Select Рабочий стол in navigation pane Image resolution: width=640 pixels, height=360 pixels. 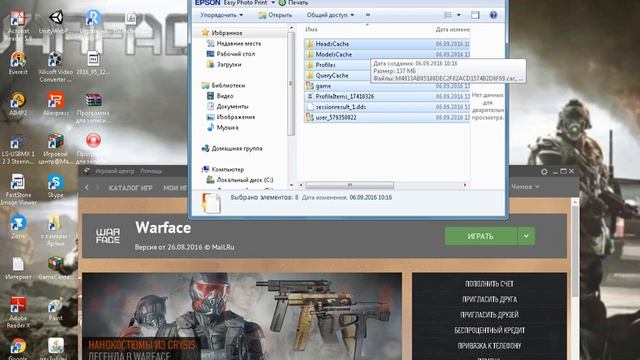click(231, 54)
